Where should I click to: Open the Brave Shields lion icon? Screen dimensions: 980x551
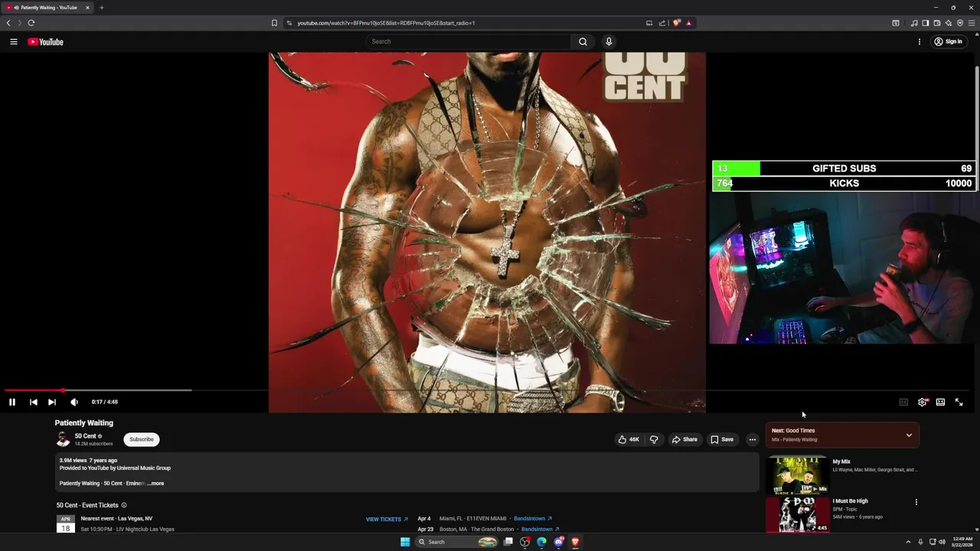click(676, 23)
